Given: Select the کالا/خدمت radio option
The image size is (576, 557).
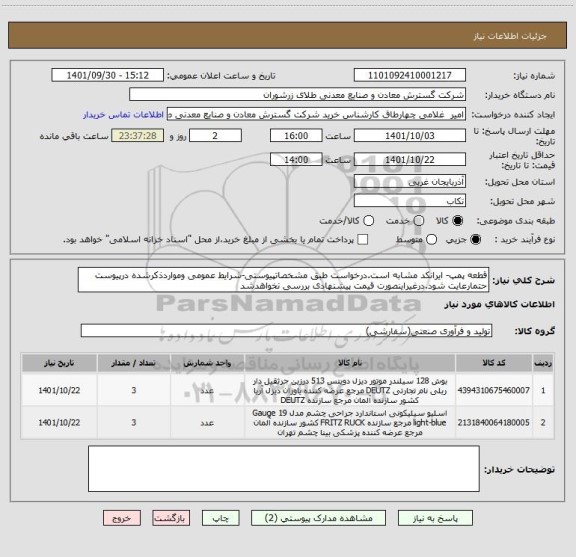Looking at the screenshot, I should tap(368, 221).
